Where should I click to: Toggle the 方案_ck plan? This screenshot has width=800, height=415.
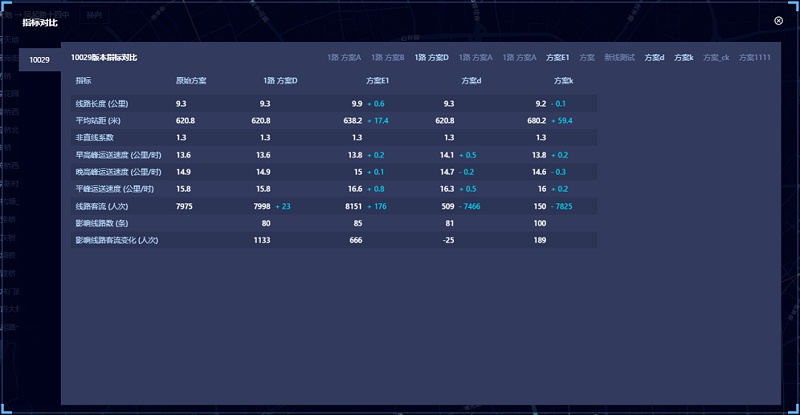point(716,57)
